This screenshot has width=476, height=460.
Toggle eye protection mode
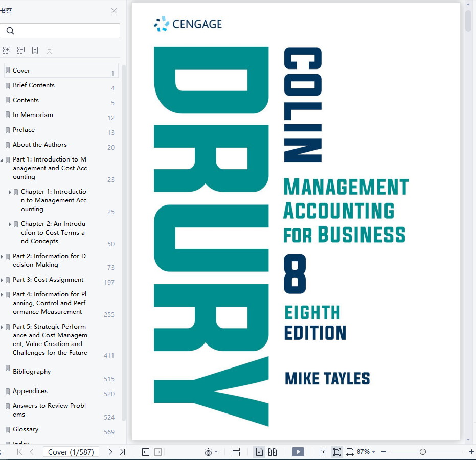[x=208, y=452]
